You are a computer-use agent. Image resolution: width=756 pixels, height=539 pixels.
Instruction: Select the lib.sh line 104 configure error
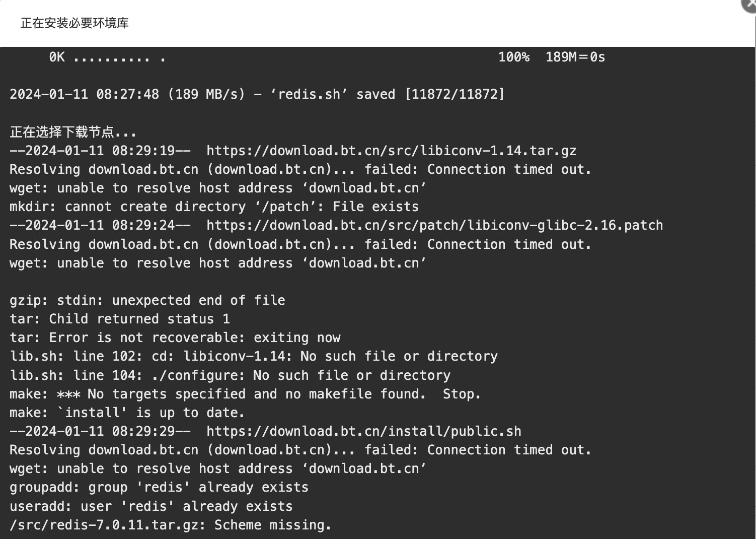click(x=230, y=375)
